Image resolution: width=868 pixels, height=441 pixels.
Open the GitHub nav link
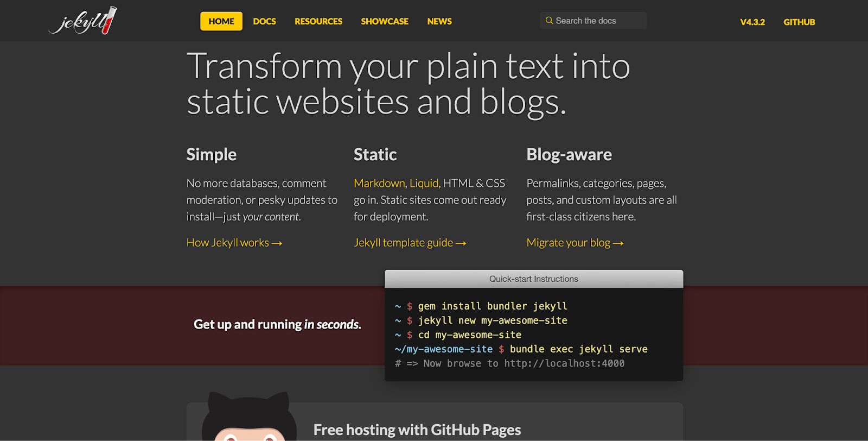click(x=799, y=22)
